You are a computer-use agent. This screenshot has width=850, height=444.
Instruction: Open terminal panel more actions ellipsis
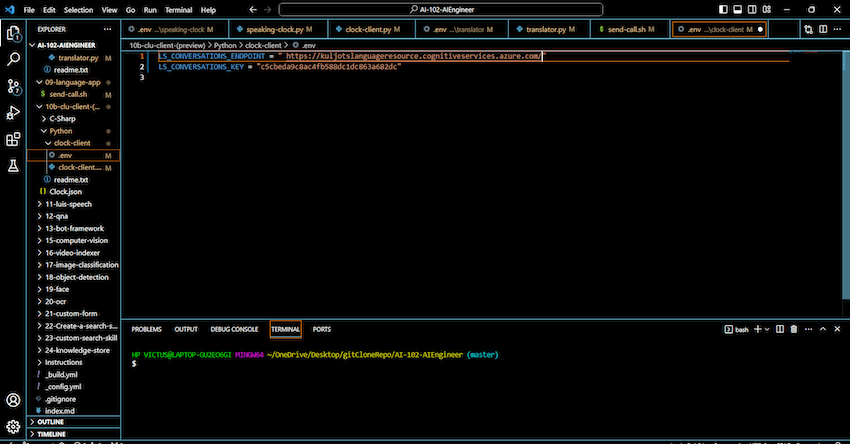point(808,329)
